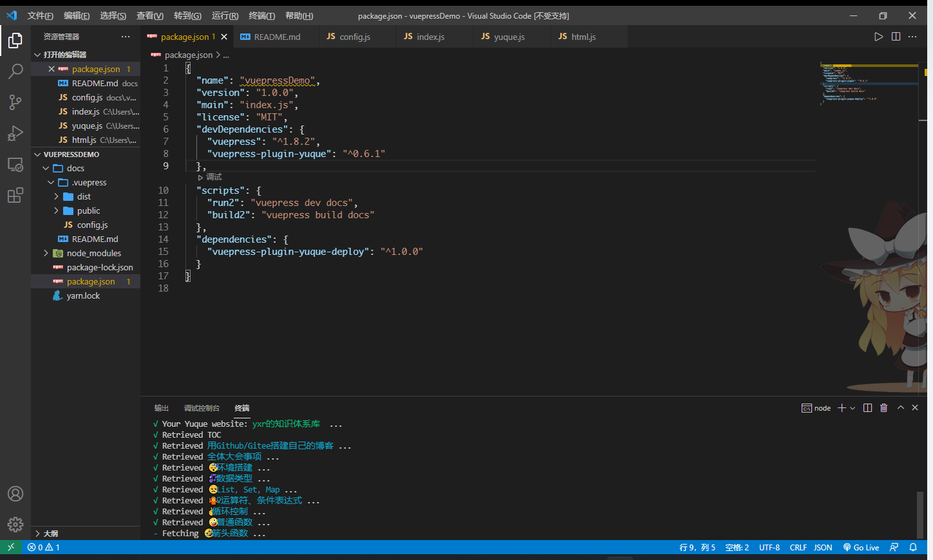Click the 调试 debug link above scripts

coord(213,177)
